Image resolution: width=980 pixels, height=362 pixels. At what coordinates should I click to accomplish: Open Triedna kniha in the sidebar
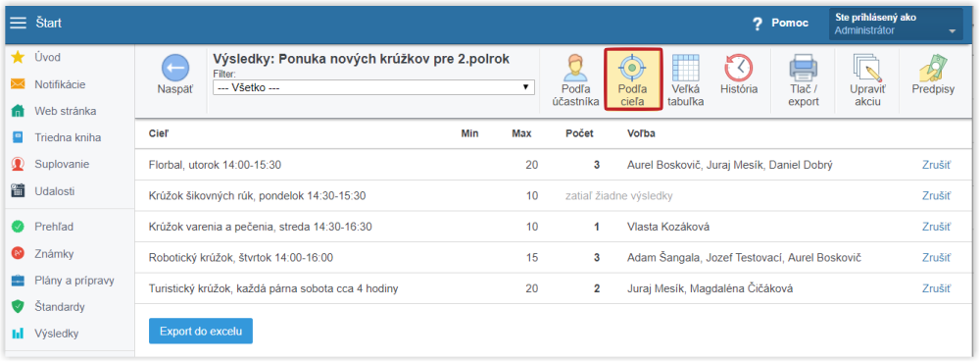coord(68,137)
